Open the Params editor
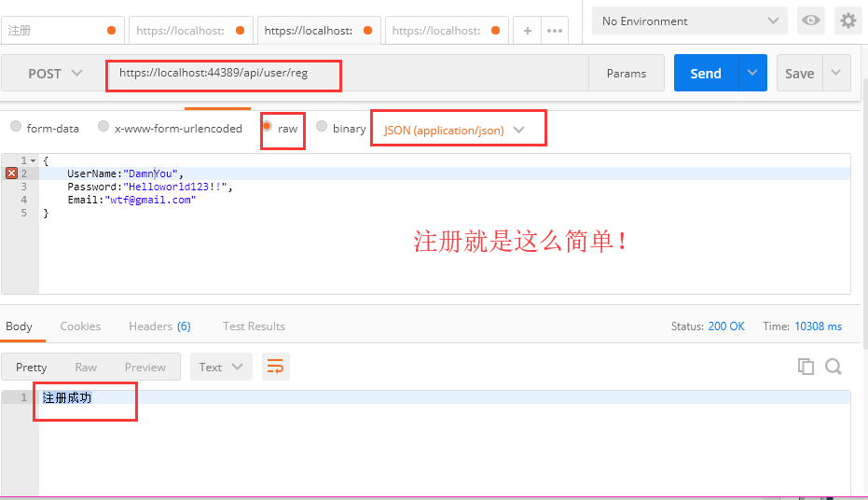The image size is (868, 500). click(627, 73)
